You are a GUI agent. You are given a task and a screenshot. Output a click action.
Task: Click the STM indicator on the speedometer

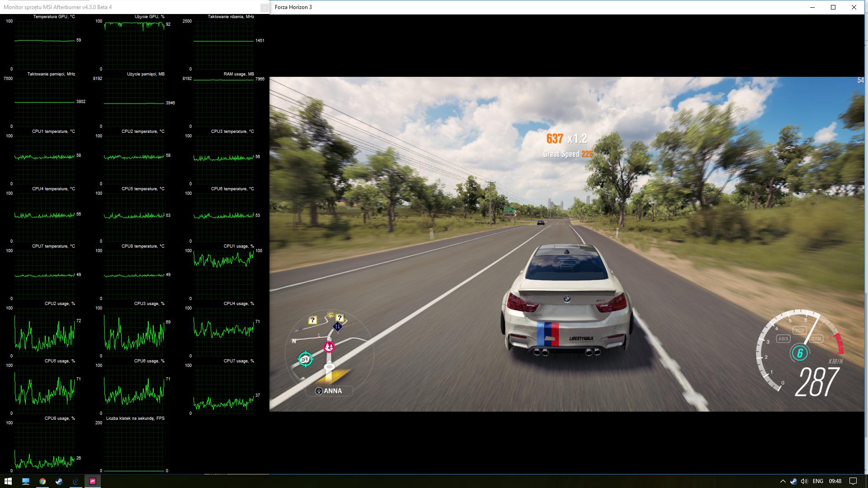click(816, 338)
